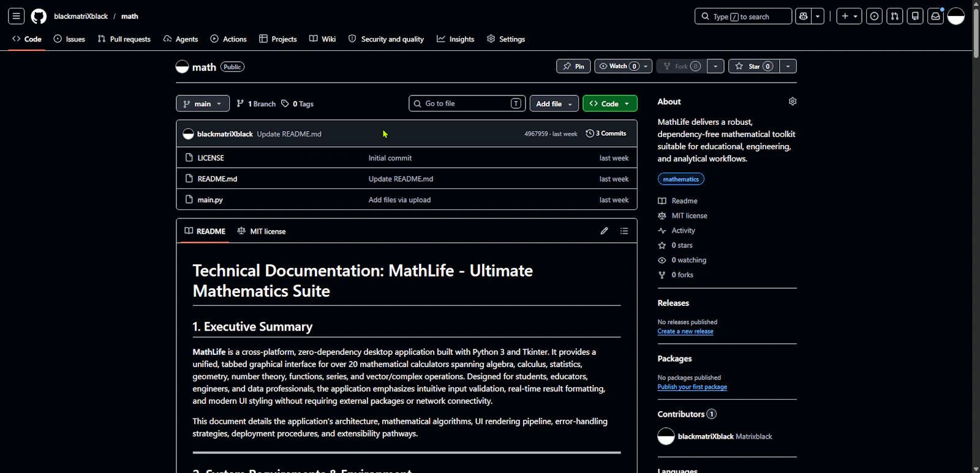Open the Agents tab
The width and height of the screenshot is (980, 473).
tap(181, 39)
